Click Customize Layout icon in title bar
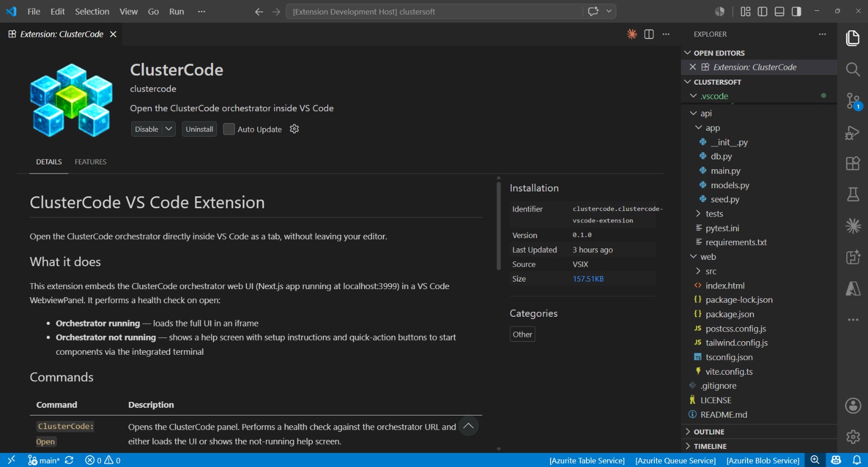Viewport: 868px width, 467px height. (745, 11)
